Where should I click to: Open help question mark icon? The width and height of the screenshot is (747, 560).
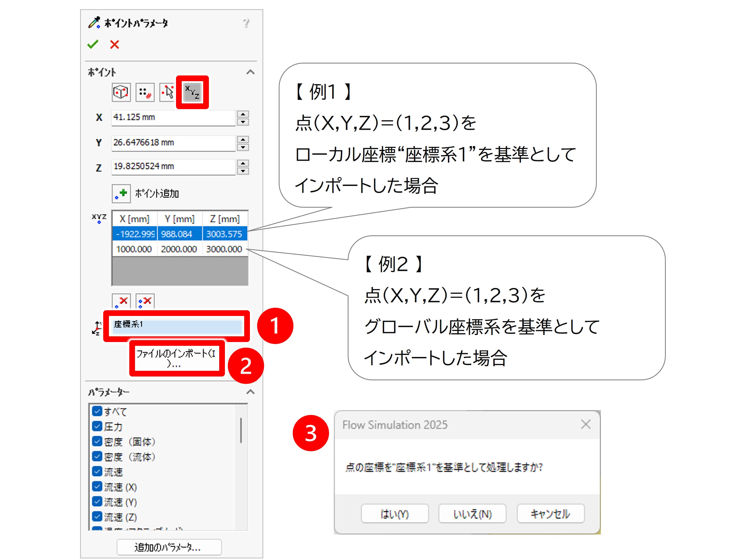(246, 23)
